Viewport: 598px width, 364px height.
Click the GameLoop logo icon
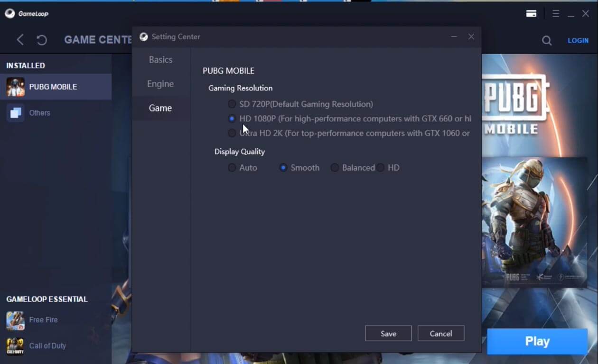(9, 13)
